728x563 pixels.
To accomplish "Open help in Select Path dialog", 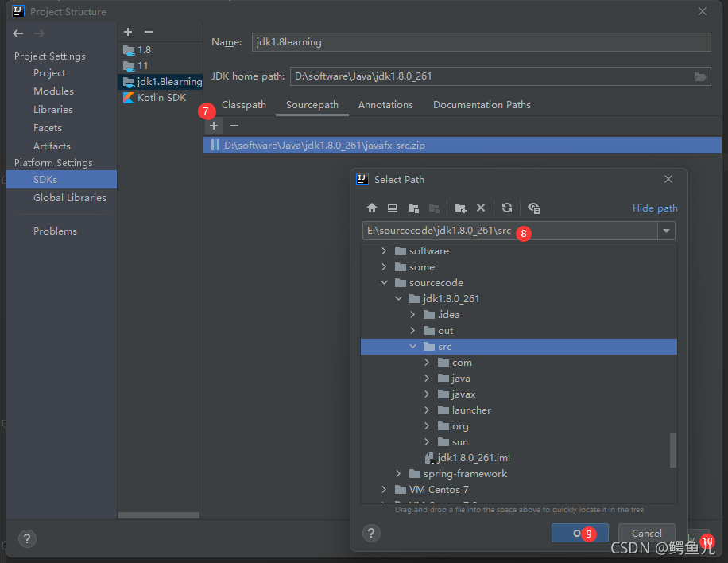I will 371,534.
